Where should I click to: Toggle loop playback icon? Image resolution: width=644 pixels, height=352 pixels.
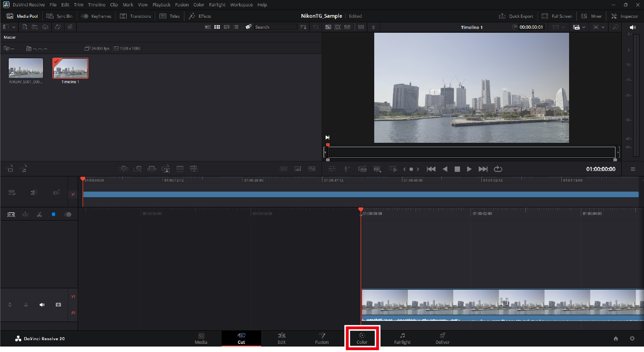(498, 169)
